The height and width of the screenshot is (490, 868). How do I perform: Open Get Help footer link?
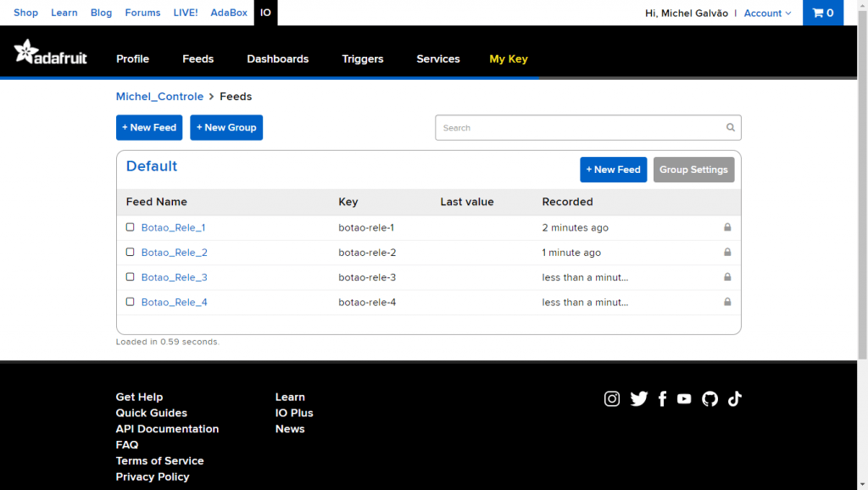(139, 397)
